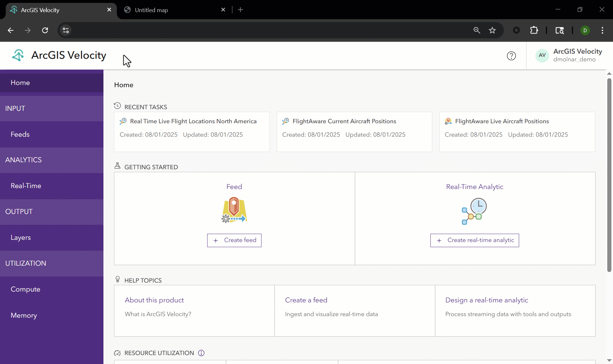613x364 pixels.
Task: Click the Create real-time analytic button
Action: [475, 240]
